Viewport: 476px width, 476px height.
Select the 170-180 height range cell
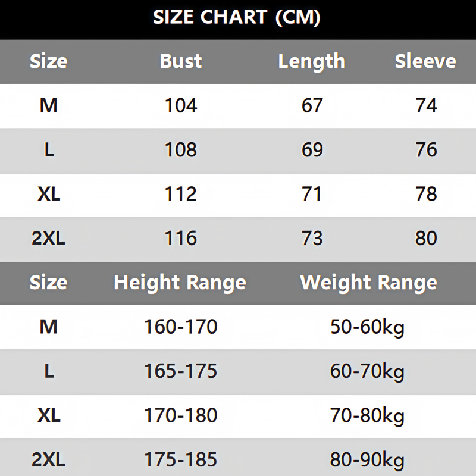point(181,415)
